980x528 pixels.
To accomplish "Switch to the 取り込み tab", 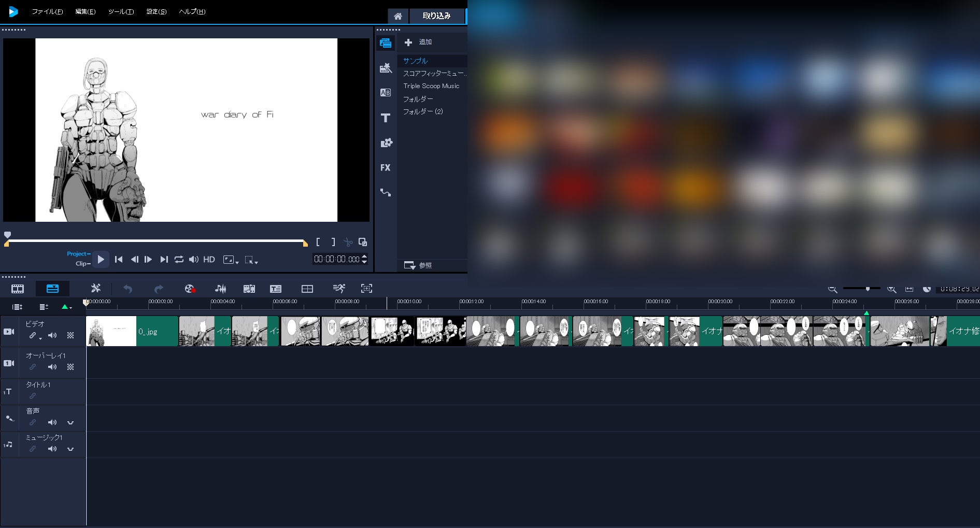I will point(436,16).
